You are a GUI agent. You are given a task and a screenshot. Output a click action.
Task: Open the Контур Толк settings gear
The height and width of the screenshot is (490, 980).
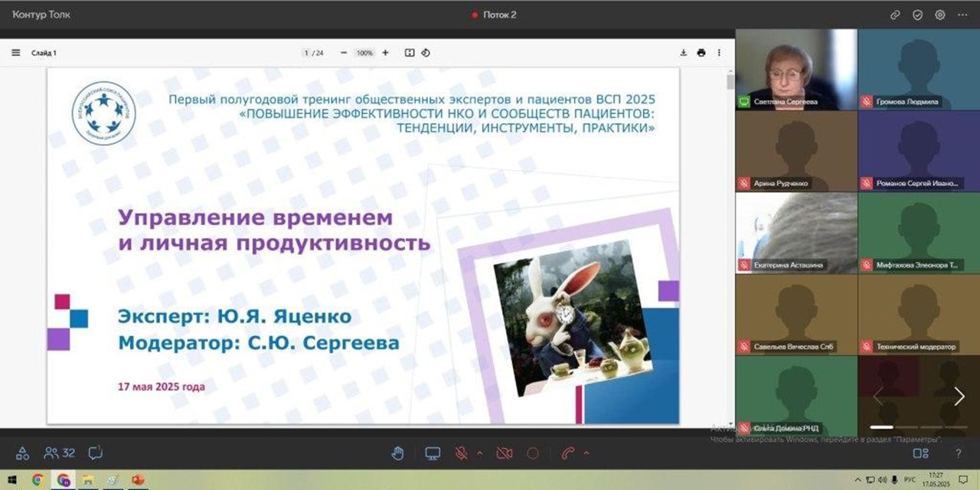click(x=939, y=13)
